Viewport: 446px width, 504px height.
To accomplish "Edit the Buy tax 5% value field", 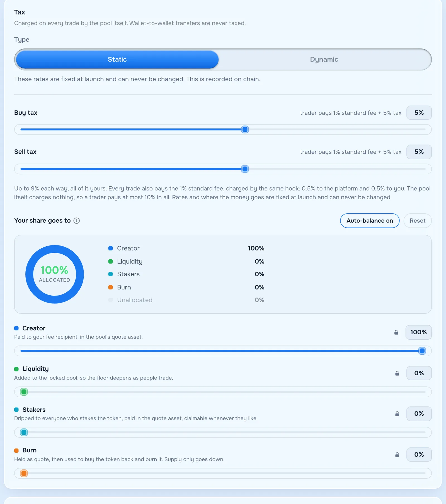I will click(x=419, y=113).
